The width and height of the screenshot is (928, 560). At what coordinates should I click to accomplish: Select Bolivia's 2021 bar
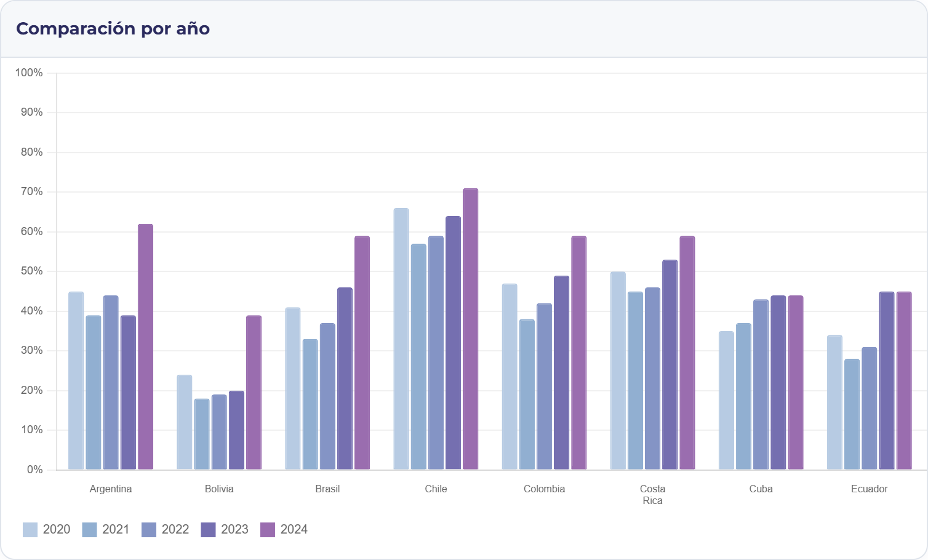(202, 434)
